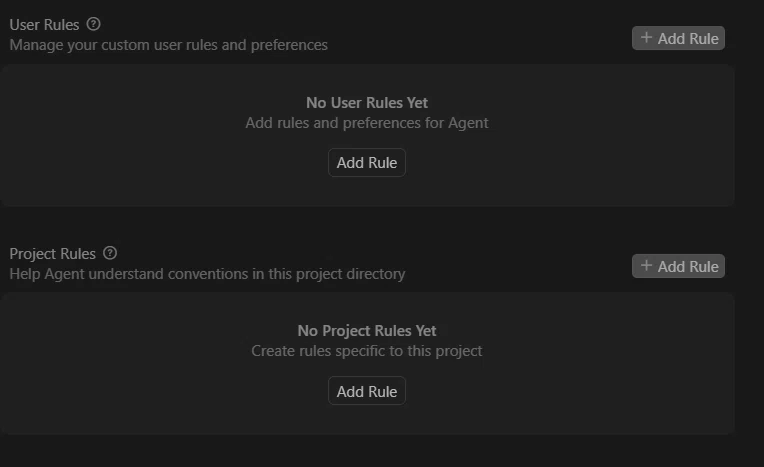Open the Project Rules help icon
The image size is (764, 467).
pos(110,253)
